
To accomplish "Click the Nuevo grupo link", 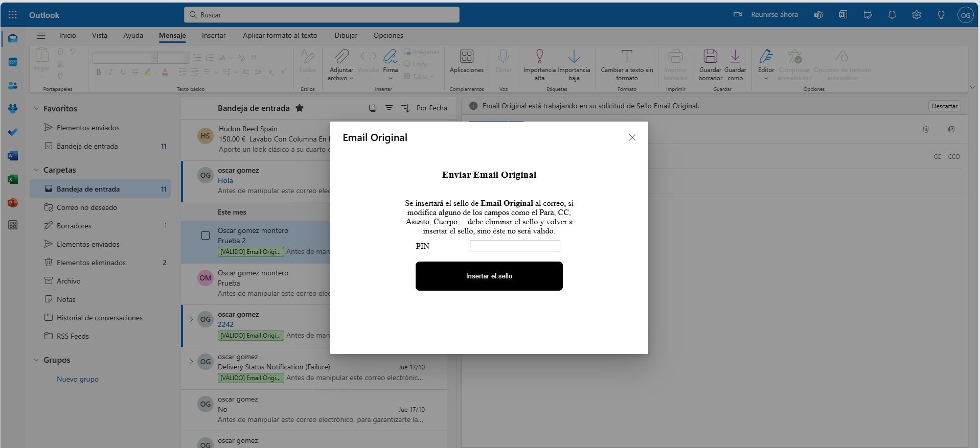I will point(78,379).
